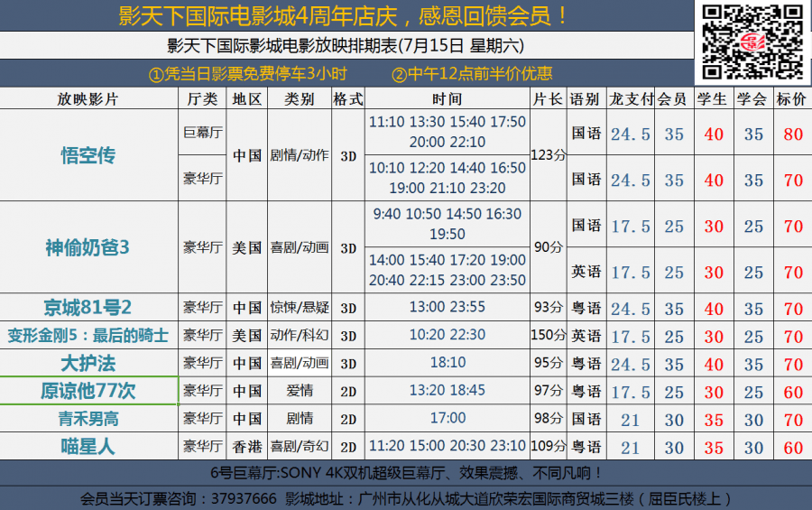The height and width of the screenshot is (510, 812).
Task: Select 悟空传 showtimes starting 10:10
Action: click(x=448, y=178)
